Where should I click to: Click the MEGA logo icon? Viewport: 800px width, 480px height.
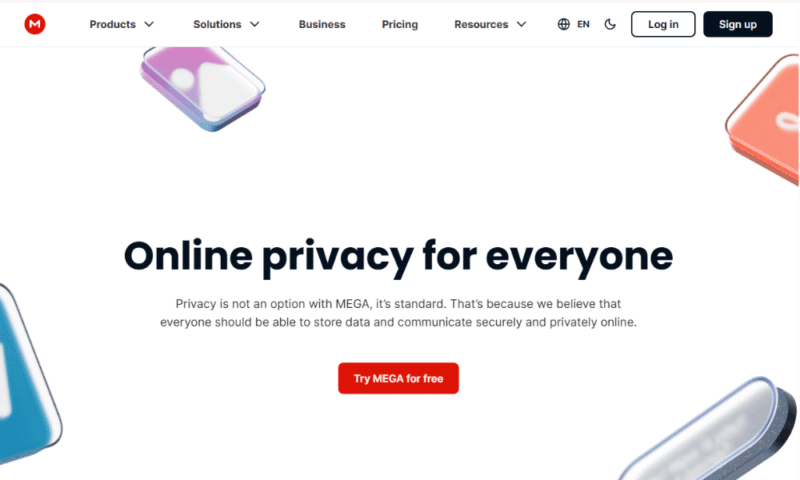35,24
